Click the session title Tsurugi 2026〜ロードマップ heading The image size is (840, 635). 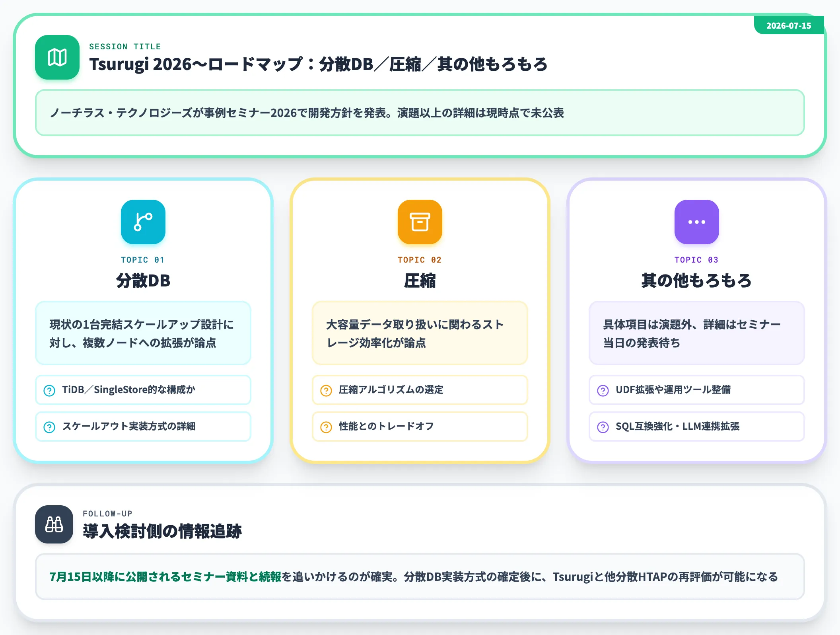318,64
